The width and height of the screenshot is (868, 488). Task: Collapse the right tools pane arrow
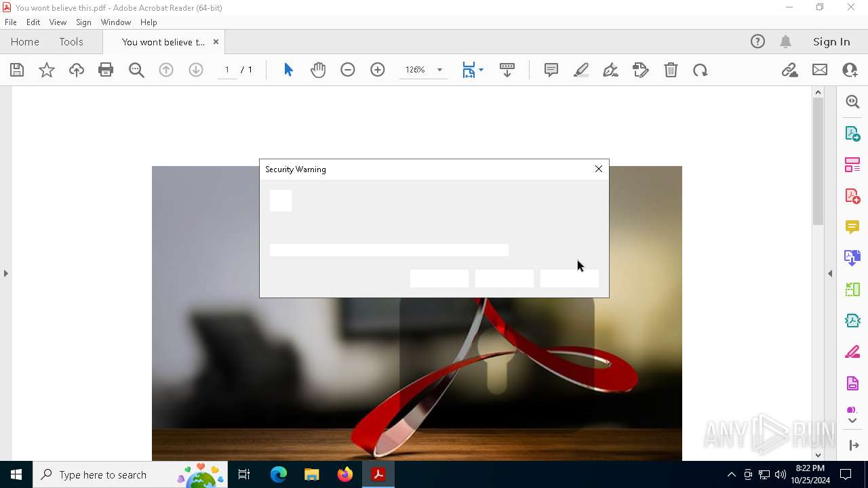(x=830, y=273)
